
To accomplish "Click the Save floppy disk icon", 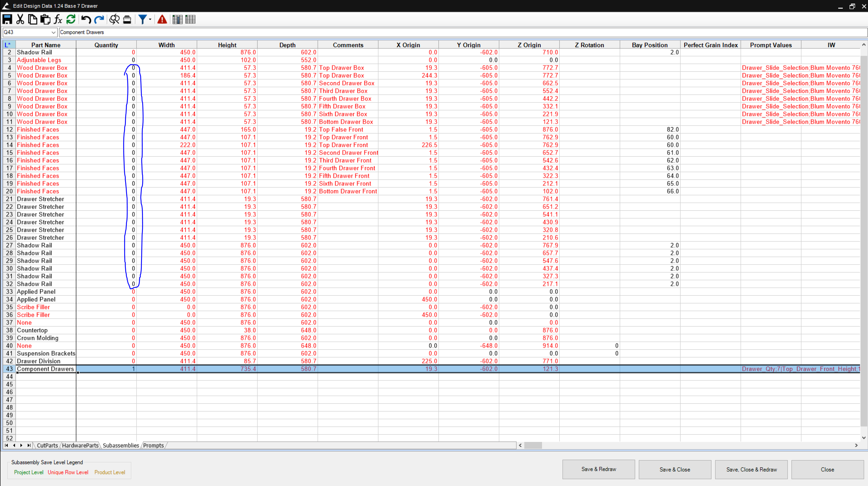I will [7, 19].
